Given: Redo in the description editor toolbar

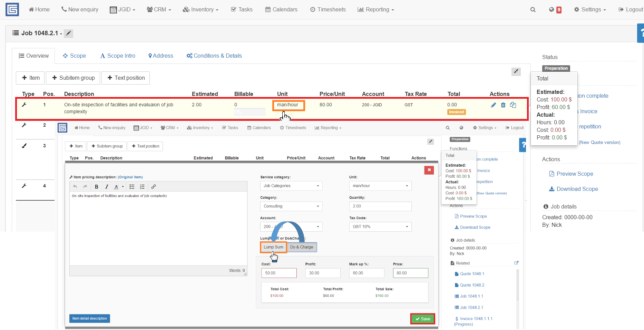Looking at the screenshot, I should click(85, 187).
